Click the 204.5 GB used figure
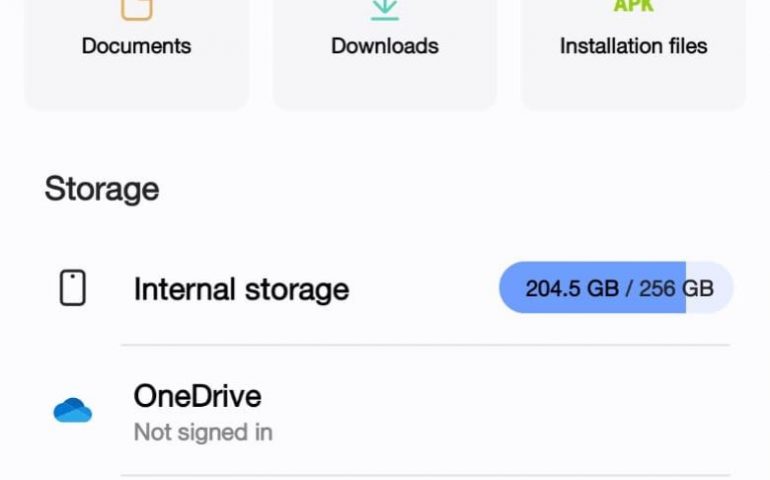 [x=572, y=288]
